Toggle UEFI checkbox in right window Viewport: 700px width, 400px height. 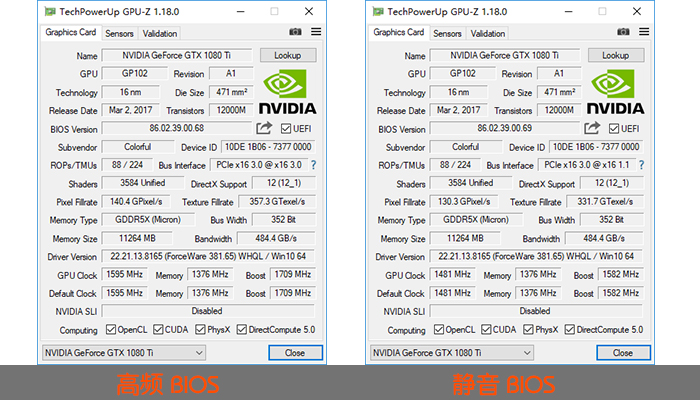click(x=614, y=129)
